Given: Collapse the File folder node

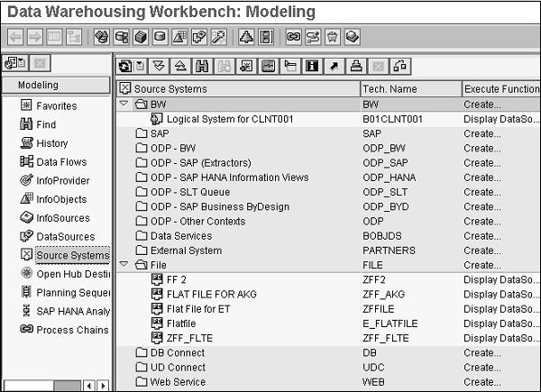Looking at the screenshot, I should pos(124,264).
